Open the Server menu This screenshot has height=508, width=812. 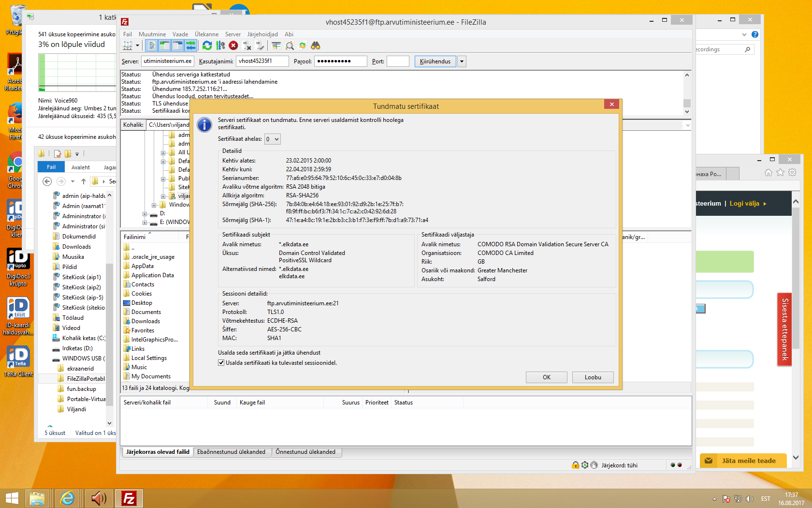[232, 34]
